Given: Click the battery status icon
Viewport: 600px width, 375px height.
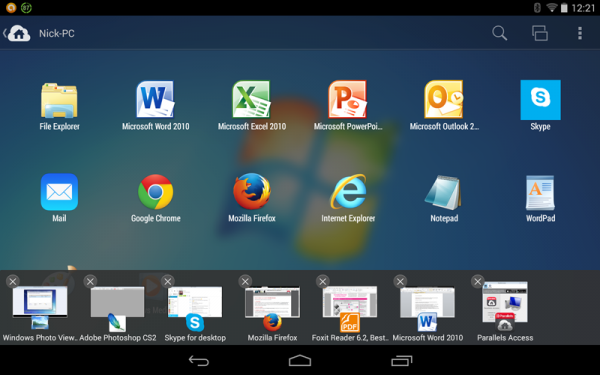Looking at the screenshot, I should (x=564, y=8).
